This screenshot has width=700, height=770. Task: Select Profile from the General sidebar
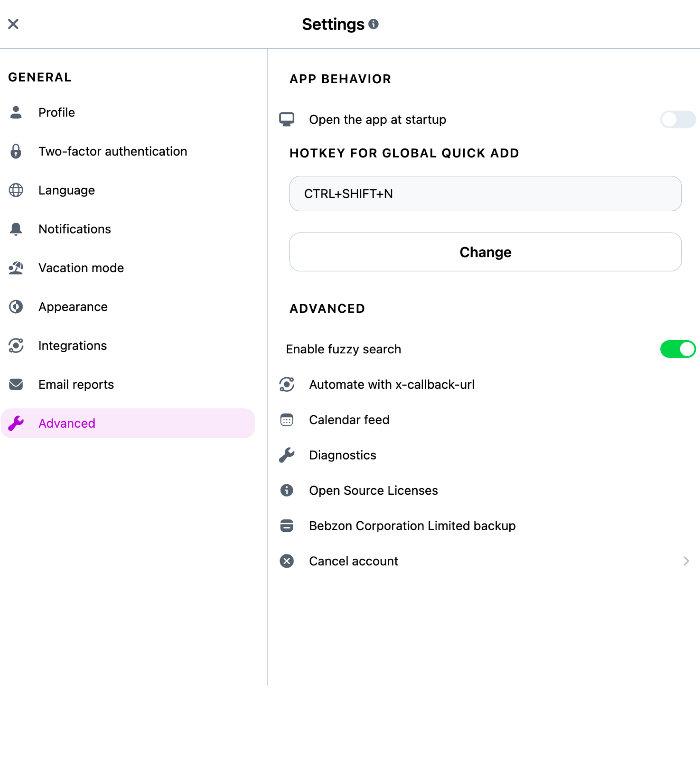pos(56,112)
